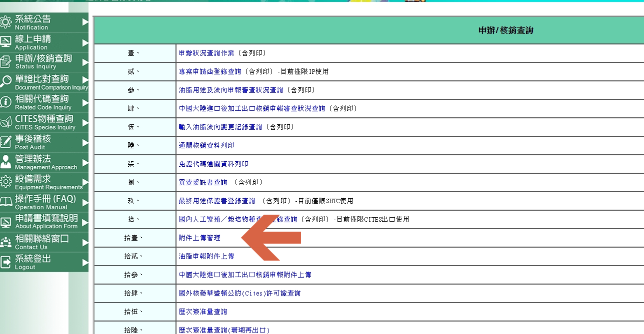Expand the 系統公告 menu arrow
This screenshot has width=644, height=334.
pos(85,22)
